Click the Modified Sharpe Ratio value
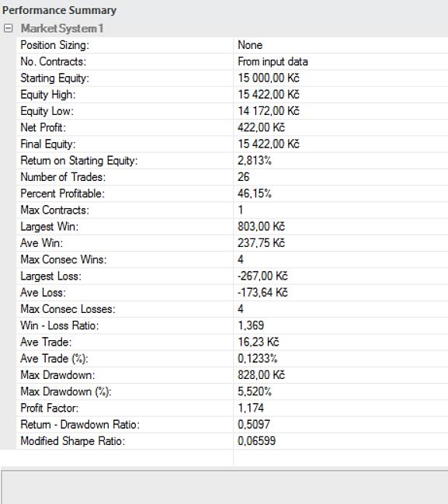 point(256,440)
